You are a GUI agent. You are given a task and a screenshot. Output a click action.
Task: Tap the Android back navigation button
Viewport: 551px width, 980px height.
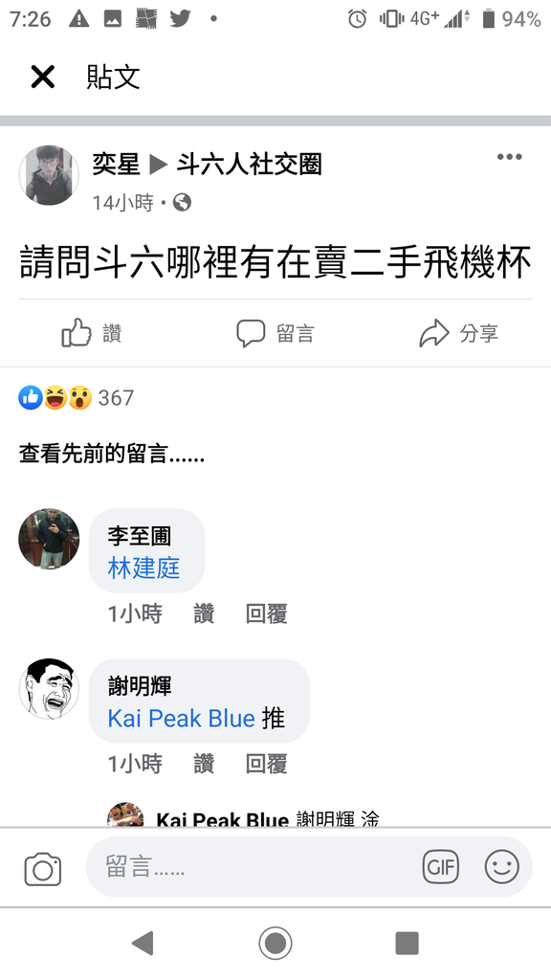143,943
